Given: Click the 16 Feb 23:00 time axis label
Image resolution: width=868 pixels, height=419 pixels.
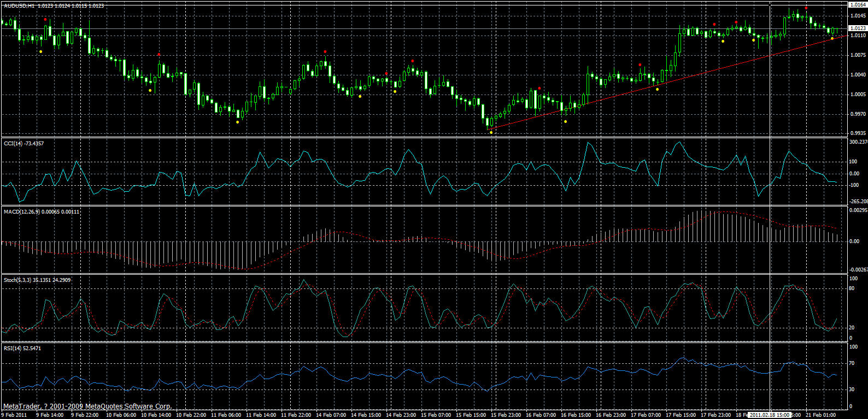Looking at the screenshot, I should (611, 415).
